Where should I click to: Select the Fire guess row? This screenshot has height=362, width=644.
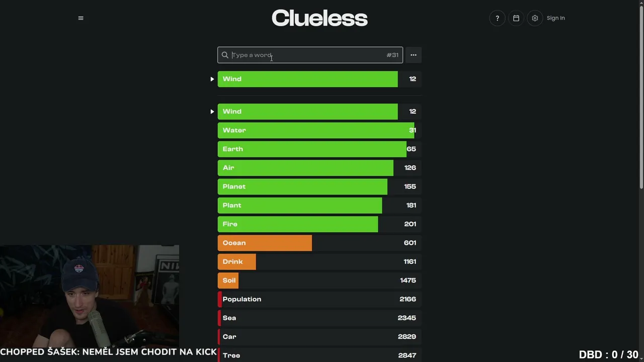[x=319, y=224]
